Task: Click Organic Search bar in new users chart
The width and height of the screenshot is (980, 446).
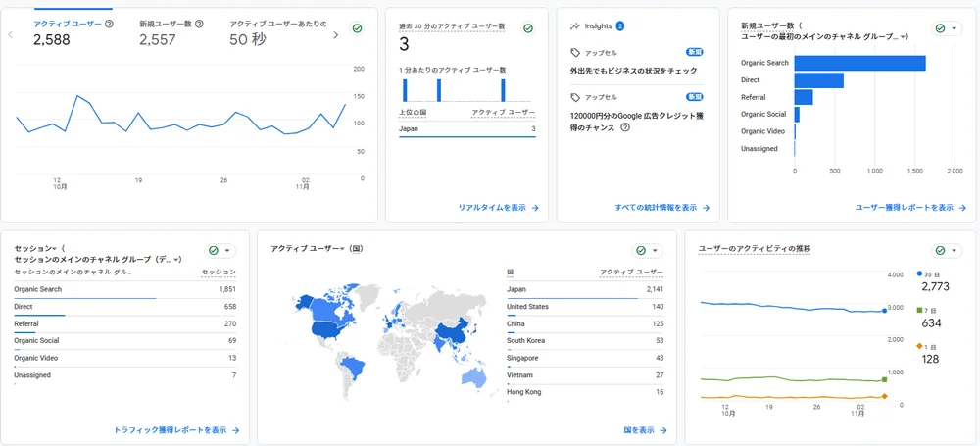Action: 859,63
